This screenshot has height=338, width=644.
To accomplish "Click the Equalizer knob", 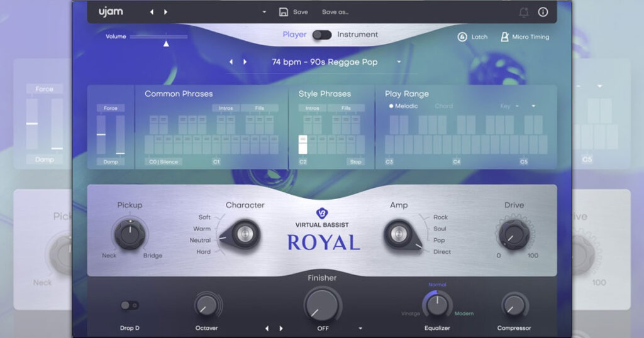I will click(438, 305).
